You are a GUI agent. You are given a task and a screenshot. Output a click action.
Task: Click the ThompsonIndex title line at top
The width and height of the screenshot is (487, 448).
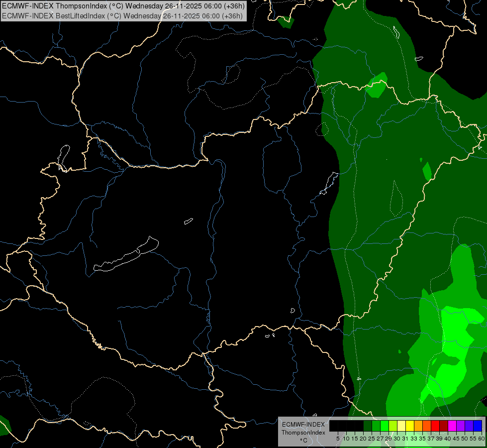123,6
